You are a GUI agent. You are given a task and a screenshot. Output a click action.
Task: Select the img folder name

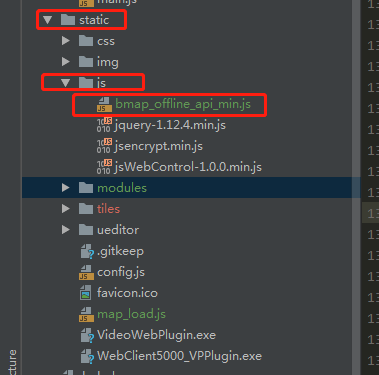[x=108, y=62]
